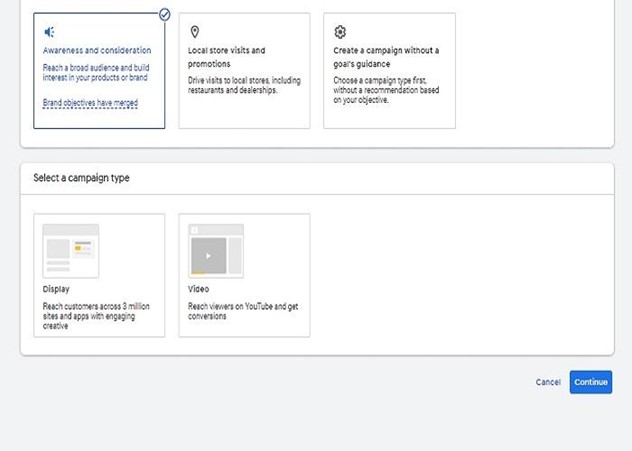Click the 'Select a campaign type' heading
The width and height of the screenshot is (632, 451).
(x=81, y=178)
